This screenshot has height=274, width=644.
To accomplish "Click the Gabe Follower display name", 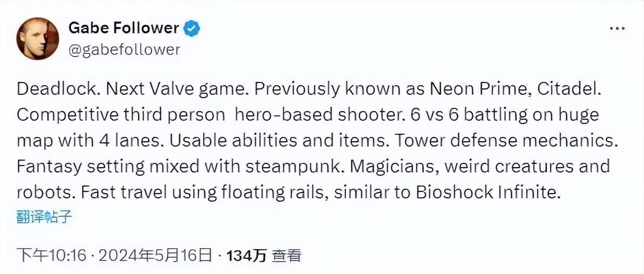I will 124,28.
